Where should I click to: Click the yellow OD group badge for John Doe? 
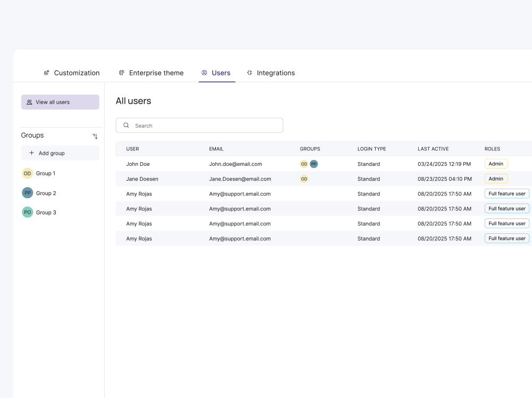[x=304, y=164]
